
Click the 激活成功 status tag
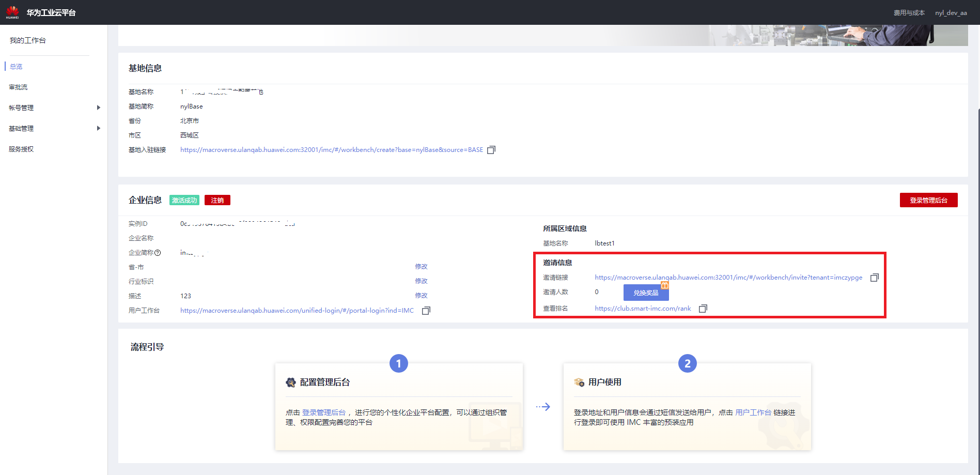184,200
